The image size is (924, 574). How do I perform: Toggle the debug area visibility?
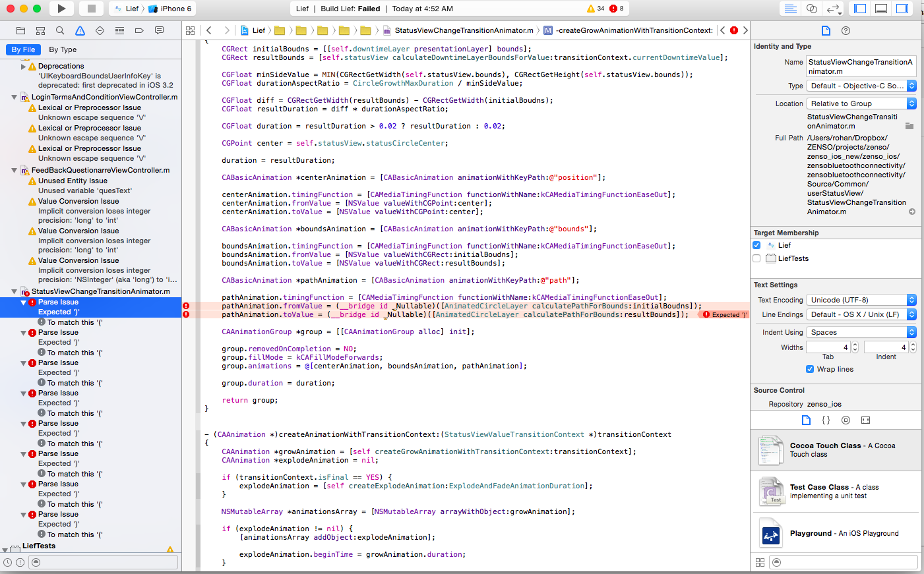click(x=881, y=9)
